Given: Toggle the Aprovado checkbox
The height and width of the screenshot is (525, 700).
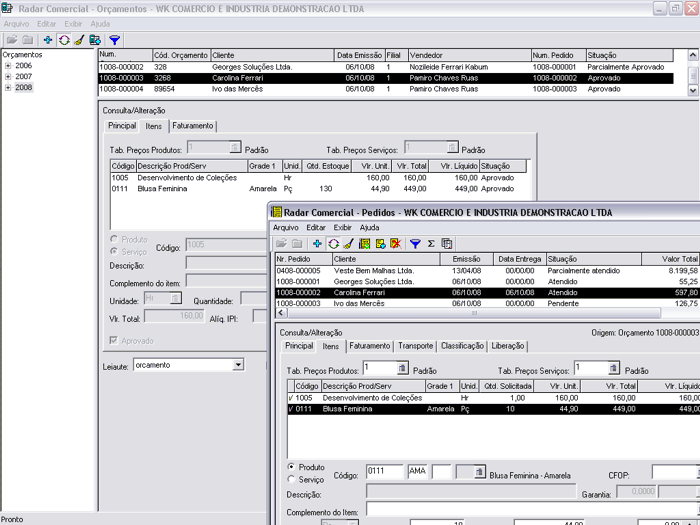Looking at the screenshot, I should pos(113,341).
